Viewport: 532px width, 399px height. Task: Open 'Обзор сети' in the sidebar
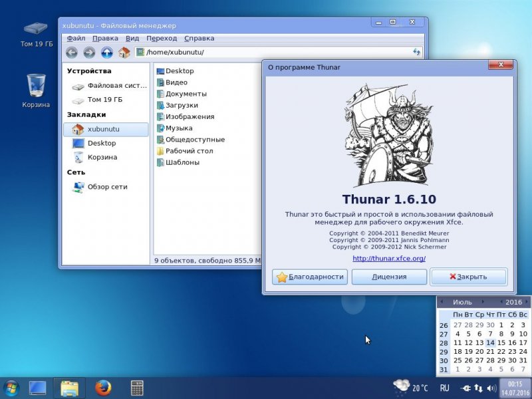tap(100, 187)
